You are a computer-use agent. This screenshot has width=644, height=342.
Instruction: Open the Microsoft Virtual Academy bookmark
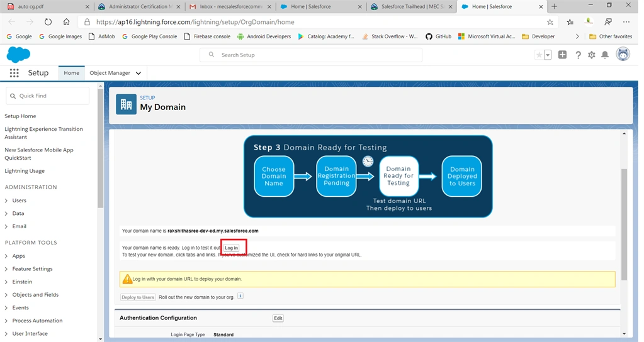(x=487, y=36)
